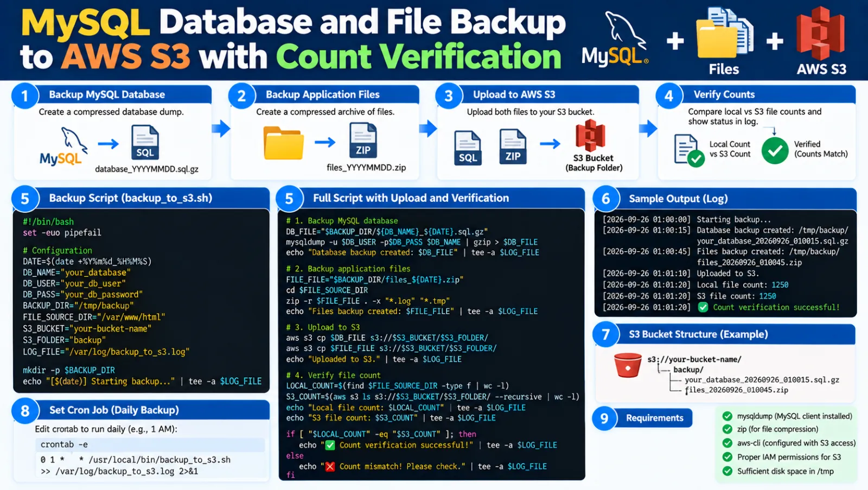The width and height of the screenshot is (868, 490).
Task: Click the Backup Application Files step header
Action: (x=324, y=94)
